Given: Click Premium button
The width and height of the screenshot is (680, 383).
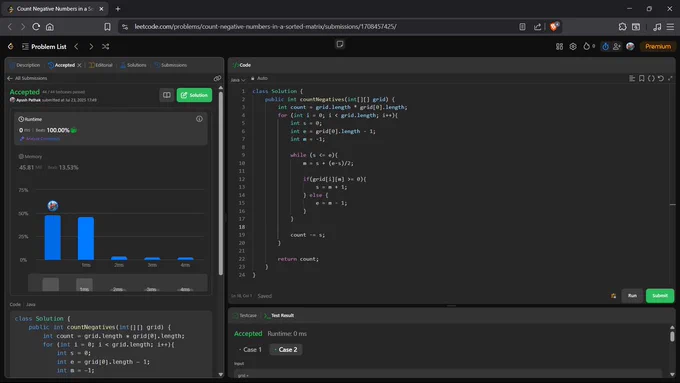Looking at the screenshot, I should click(657, 46).
